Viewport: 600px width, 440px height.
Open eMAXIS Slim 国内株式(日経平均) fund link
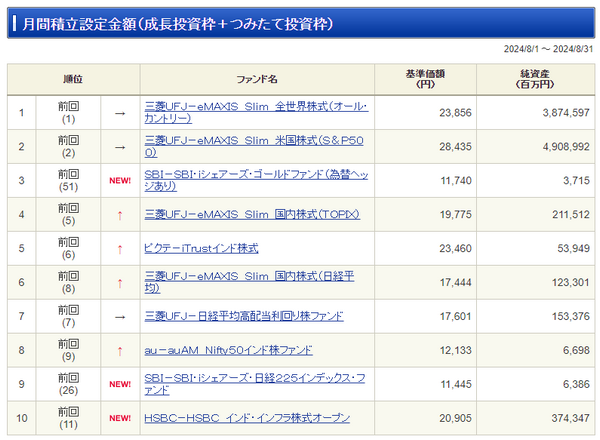pyautogui.click(x=249, y=282)
